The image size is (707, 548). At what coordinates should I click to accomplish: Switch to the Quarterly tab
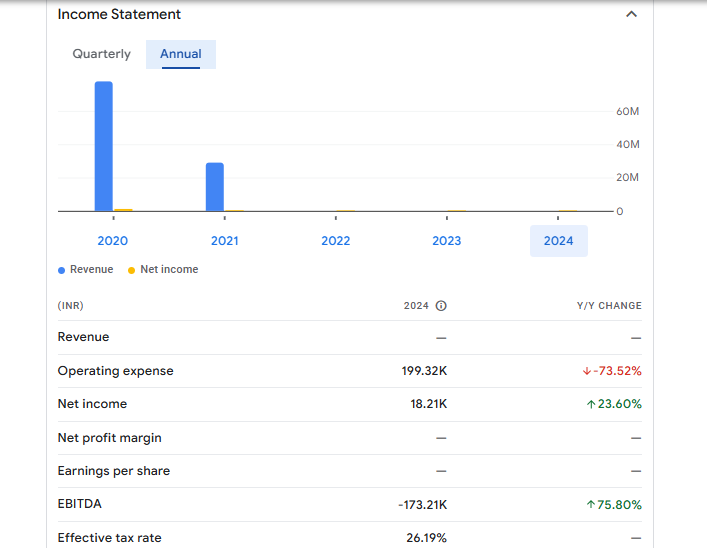point(101,54)
